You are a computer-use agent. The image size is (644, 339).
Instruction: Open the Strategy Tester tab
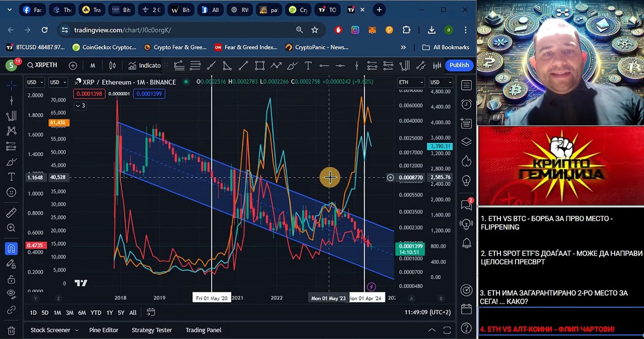tap(152, 330)
